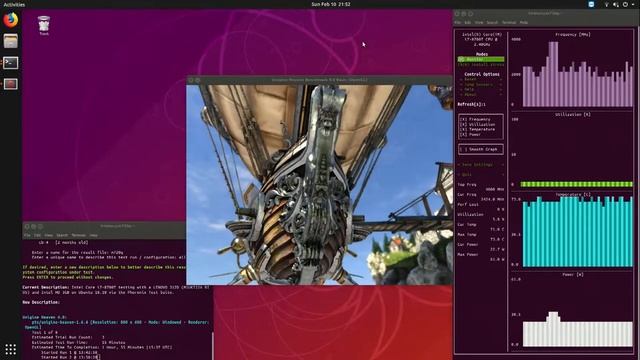Select the red benchmark app dock icon
640x360 pixels.
point(11,84)
